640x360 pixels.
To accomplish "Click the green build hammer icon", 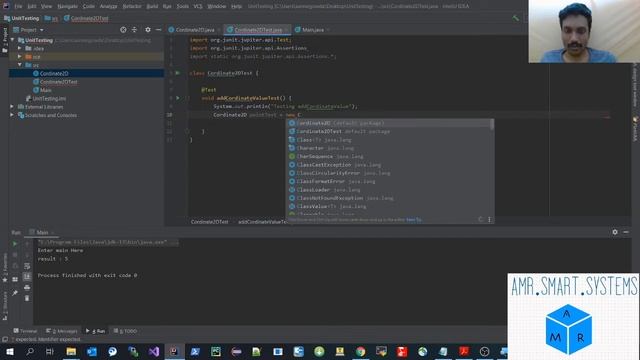I will 516,18.
